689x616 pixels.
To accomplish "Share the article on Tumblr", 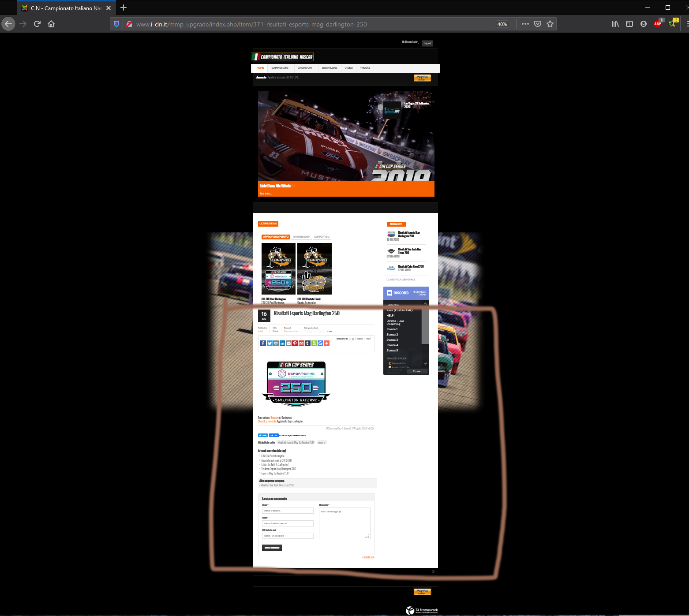I will pos(307,343).
